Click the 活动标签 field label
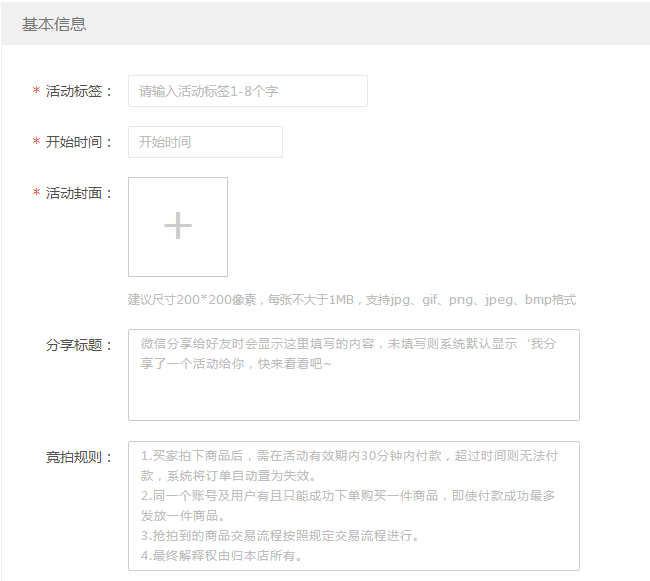The height and width of the screenshot is (581, 650). pyautogui.click(x=79, y=91)
